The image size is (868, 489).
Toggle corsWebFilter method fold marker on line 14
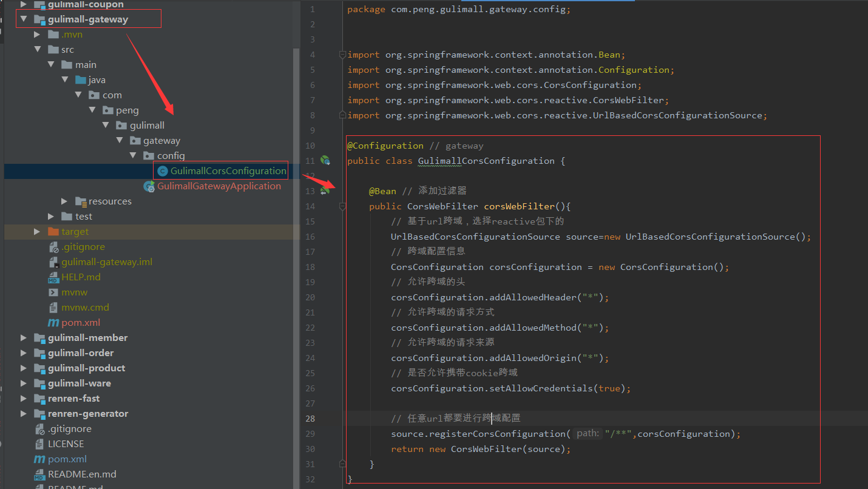click(342, 206)
